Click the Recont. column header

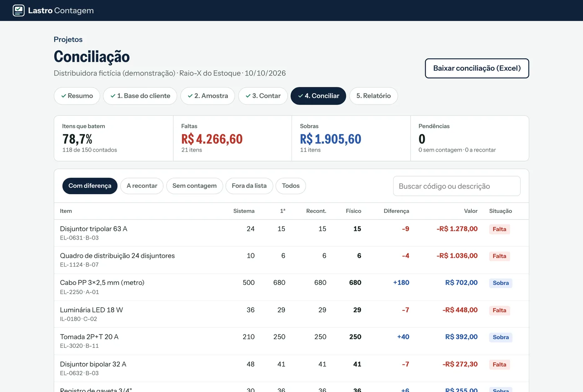click(316, 211)
